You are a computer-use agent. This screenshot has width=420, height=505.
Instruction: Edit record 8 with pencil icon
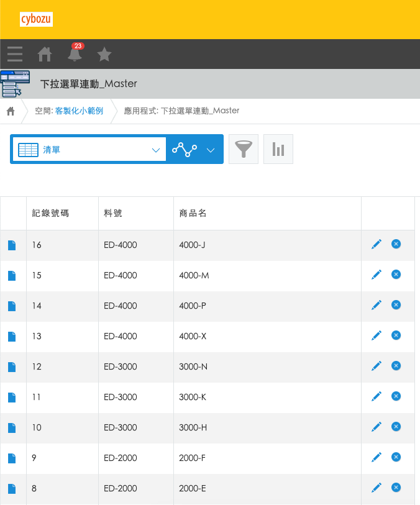click(376, 488)
